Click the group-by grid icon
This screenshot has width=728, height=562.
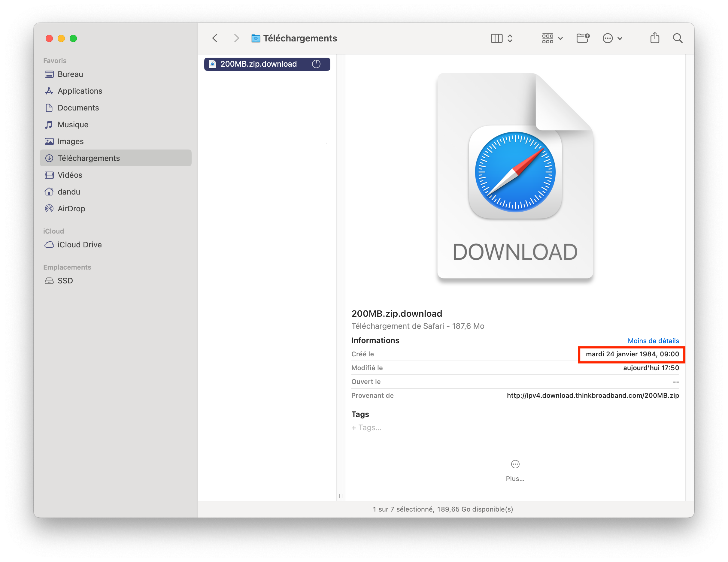pos(547,38)
